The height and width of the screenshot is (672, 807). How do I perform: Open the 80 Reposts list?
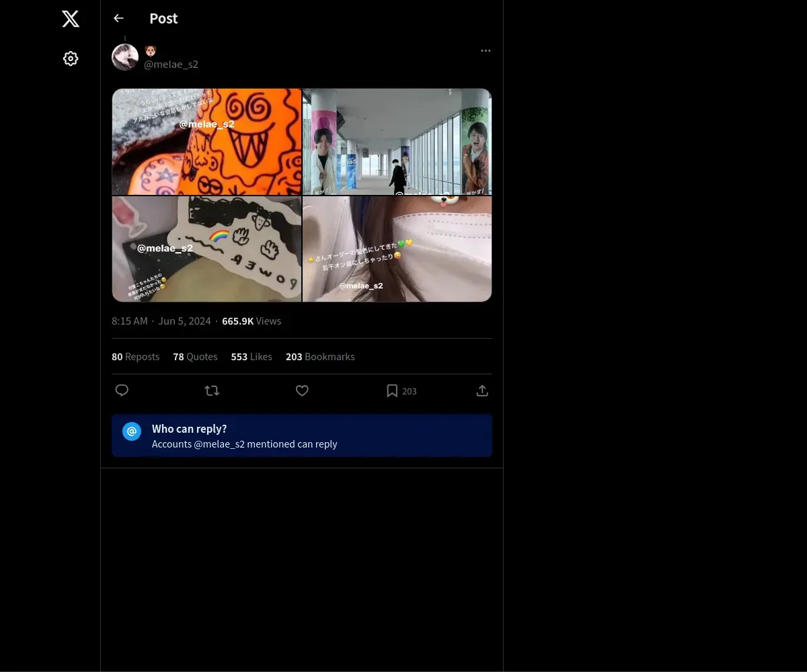click(x=135, y=357)
